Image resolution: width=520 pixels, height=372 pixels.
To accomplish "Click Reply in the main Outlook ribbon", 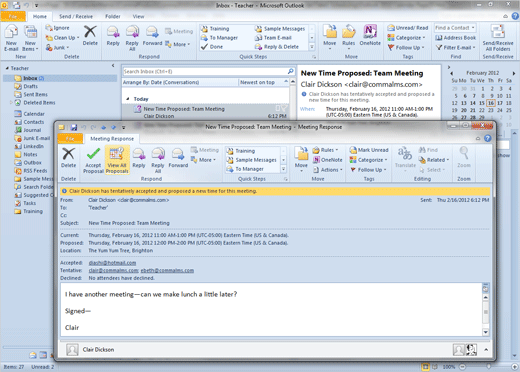I will pos(113,35).
